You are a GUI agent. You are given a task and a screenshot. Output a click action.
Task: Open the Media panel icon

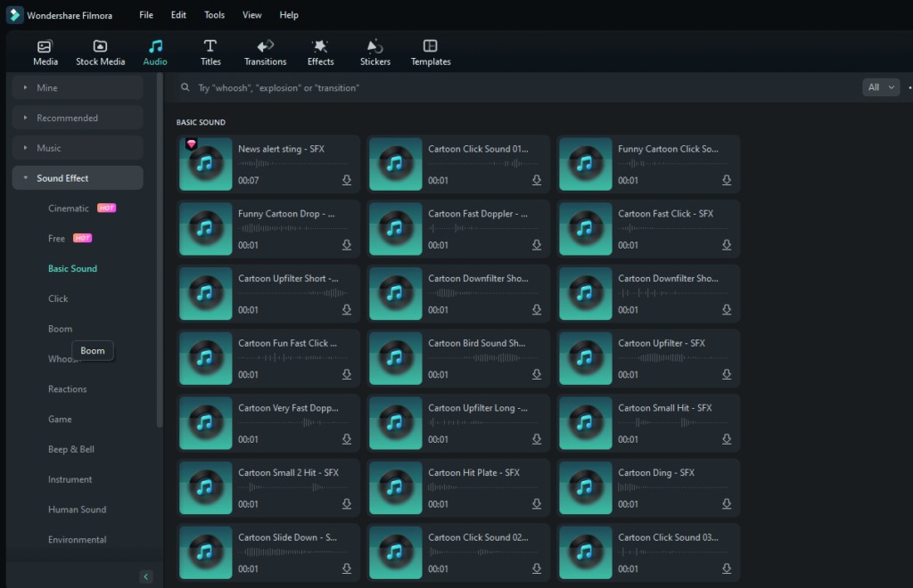45,51
